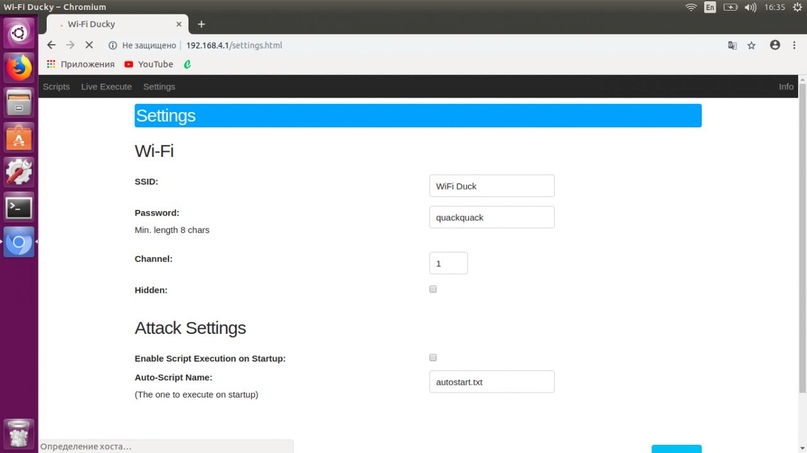Launch Terminal from the dock
The image size is (807, 453).
point(19,207)
